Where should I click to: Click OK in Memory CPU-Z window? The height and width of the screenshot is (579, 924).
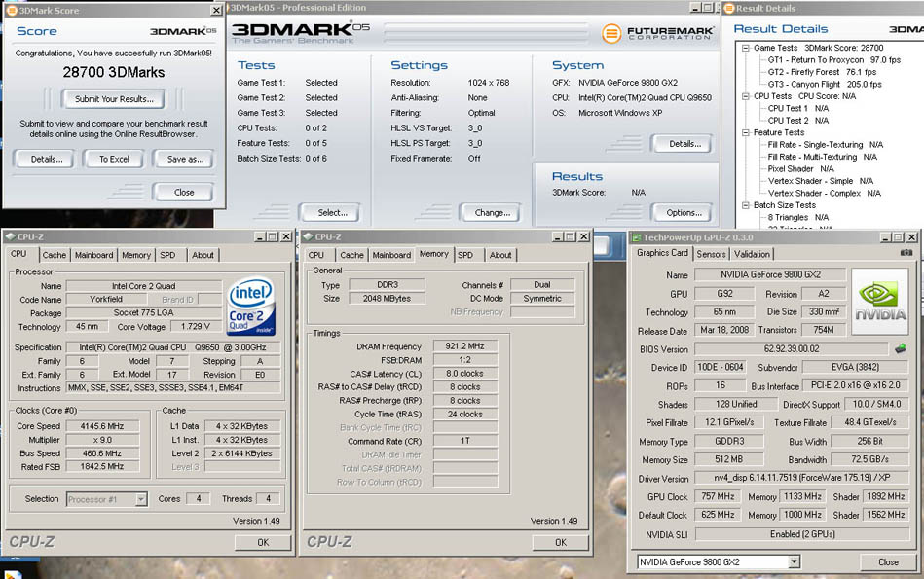561,542
